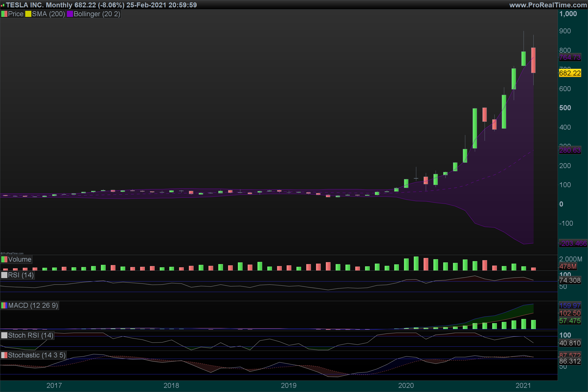This screenshot has height=392, width=588.
Task: Click the purple Bollinger legend icon
Action: click(70, 14)
